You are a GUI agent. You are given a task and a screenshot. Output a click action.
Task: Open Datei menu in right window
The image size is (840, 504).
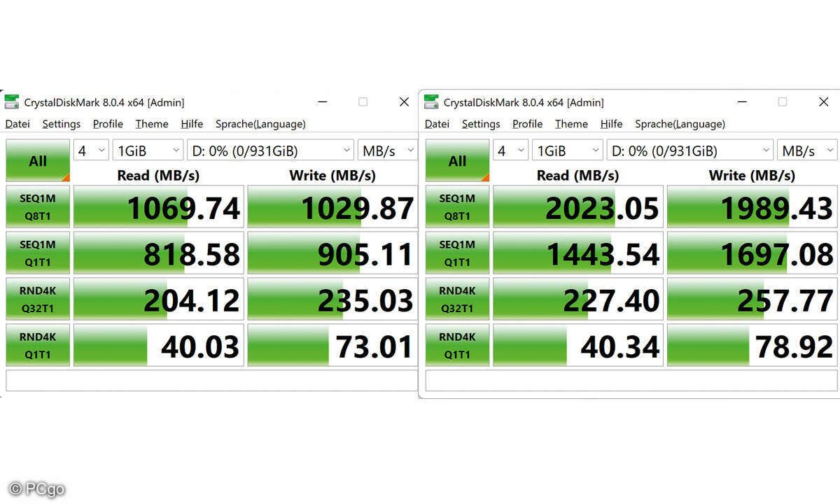(x=437, y=124)
